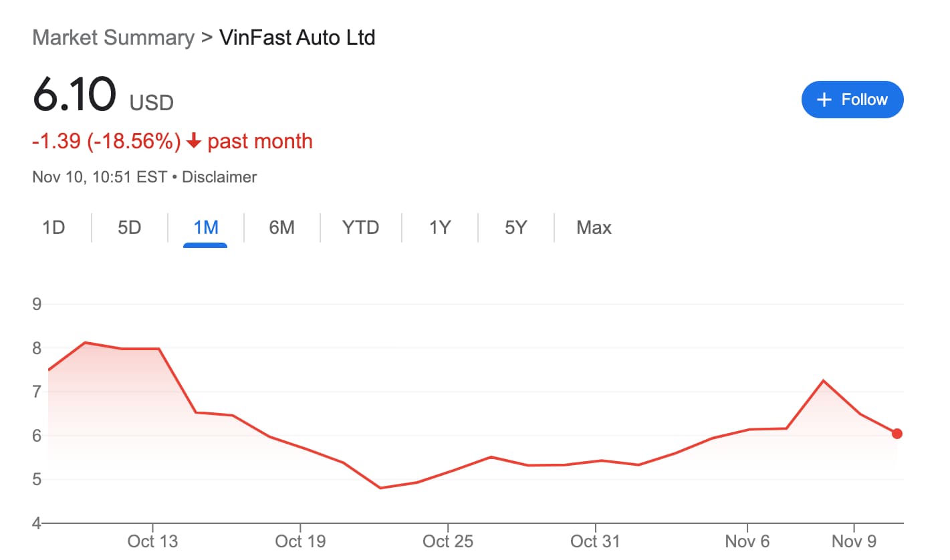Screen dimensions: 950x560
Task: Select the 5D time range tab
Action: pos(129,228)
